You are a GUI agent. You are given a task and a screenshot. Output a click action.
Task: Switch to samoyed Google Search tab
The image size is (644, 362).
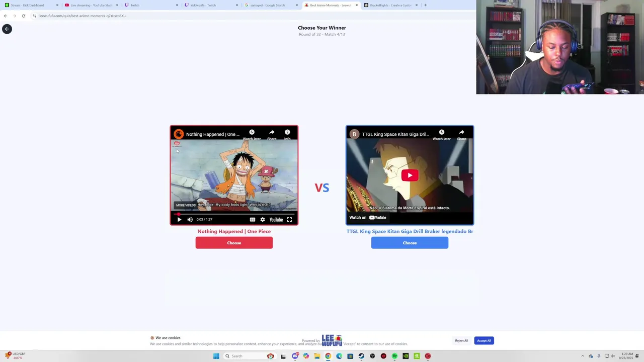point(271,5)
